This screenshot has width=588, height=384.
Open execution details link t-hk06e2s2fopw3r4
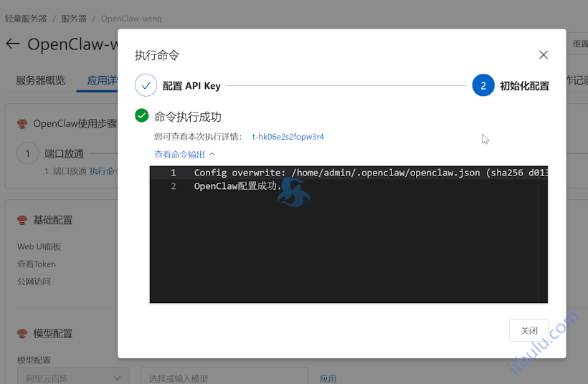288,137
